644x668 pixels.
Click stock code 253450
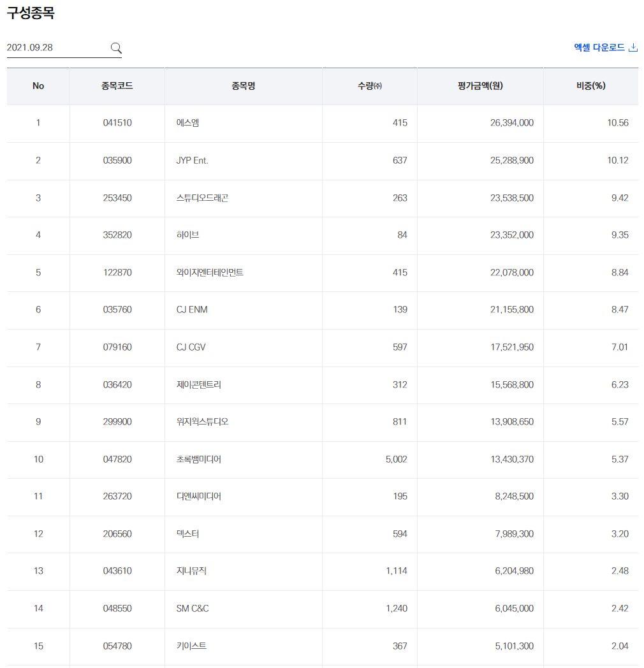pyautogui.click(x=117, y=198)
